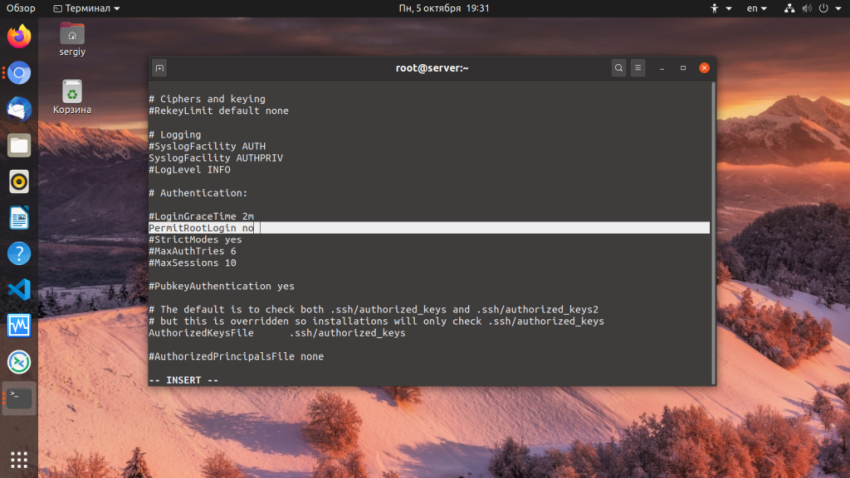Click the #SyslogFacility AUTH line
The width and height of the screenshot is (850, 478).
point(207,146)
